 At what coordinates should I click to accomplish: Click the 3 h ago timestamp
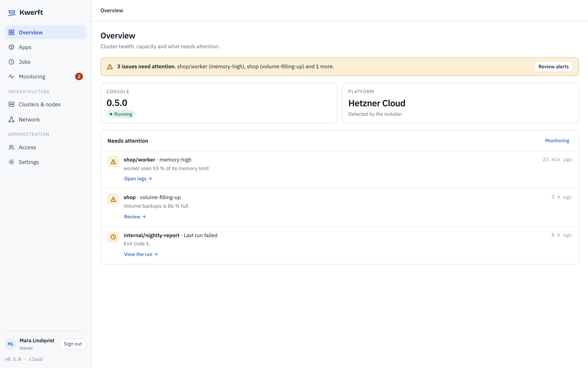561,197
